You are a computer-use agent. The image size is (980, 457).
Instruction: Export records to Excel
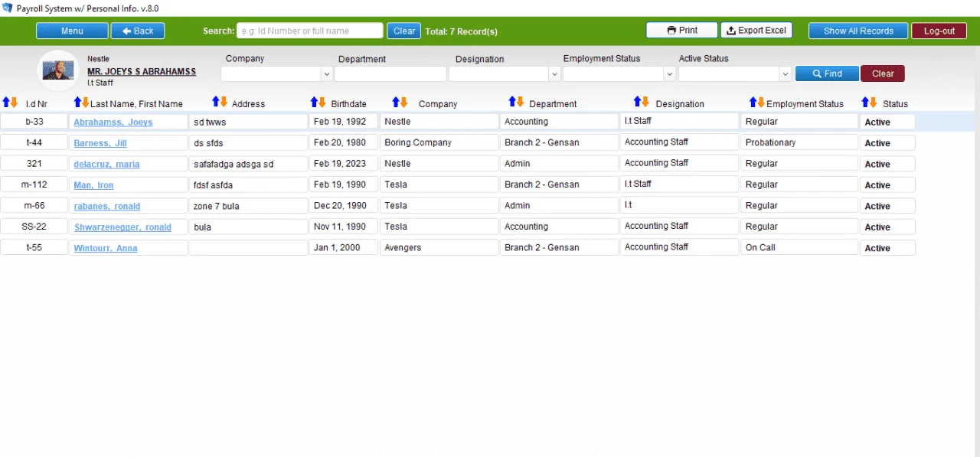click(756, 31)
